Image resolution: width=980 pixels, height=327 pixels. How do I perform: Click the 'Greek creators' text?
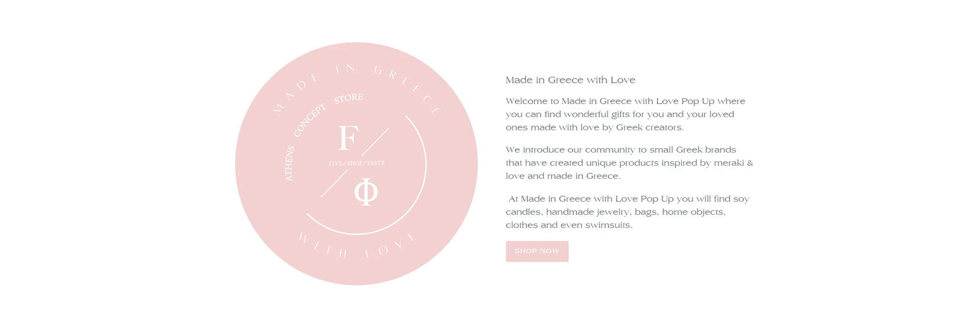[649, 128]
